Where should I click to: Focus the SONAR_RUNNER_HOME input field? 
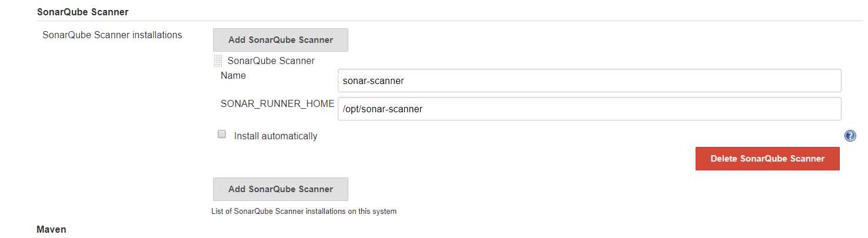[x=588, y=109]
